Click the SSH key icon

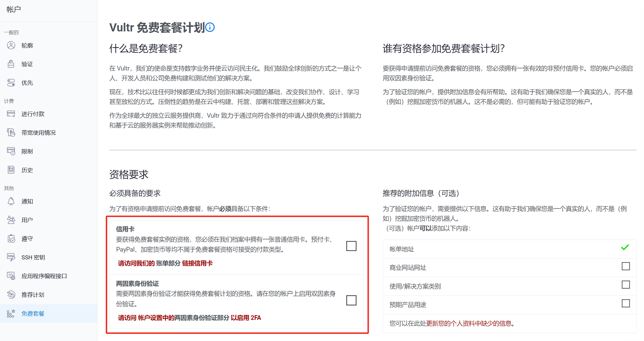(x=11, y=257)
